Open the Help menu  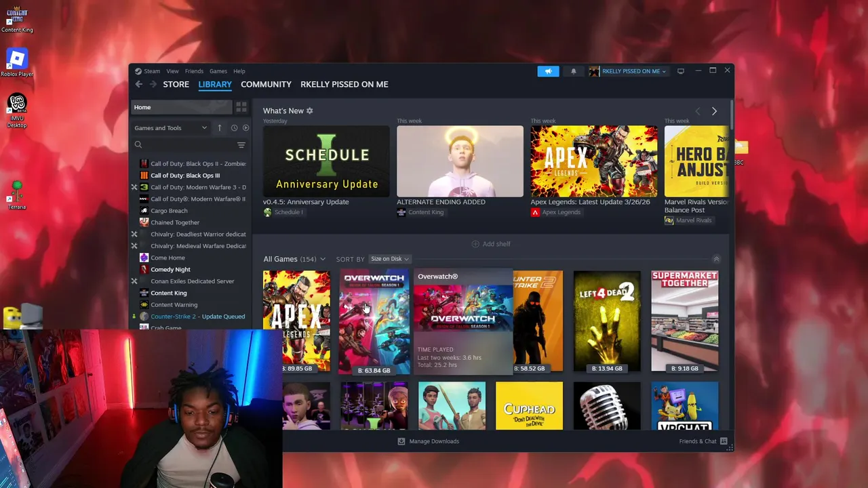[x=239, y=71]
